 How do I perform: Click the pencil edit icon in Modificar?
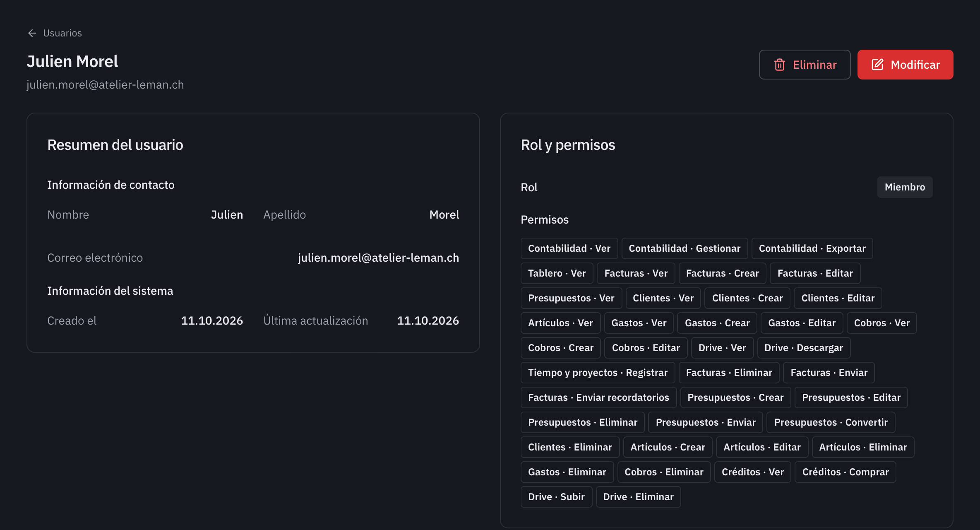(877, 65)
